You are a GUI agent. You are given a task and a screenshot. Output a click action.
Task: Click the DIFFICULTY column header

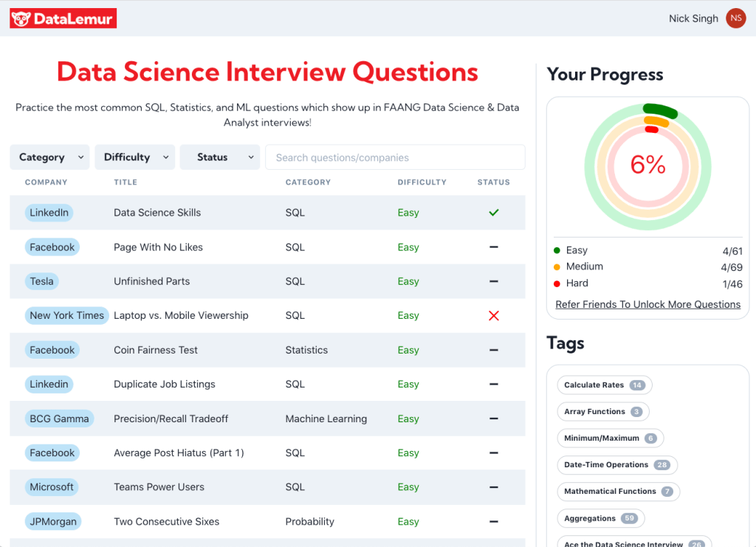pyautogui.click(x=422, y=182)
